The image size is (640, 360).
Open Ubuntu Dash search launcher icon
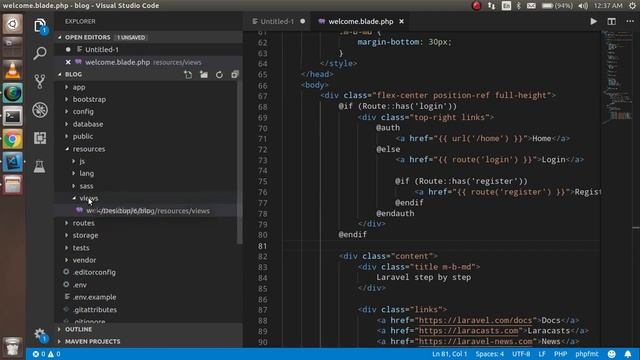(13, 24)
